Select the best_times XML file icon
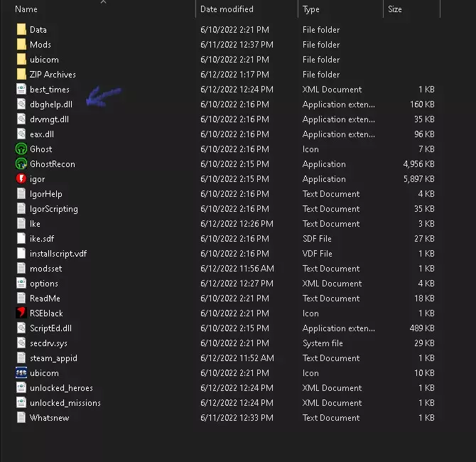Image resolution: width=476 pixels, height=462 pixels. pyautogui.click(x=21, y=90)
